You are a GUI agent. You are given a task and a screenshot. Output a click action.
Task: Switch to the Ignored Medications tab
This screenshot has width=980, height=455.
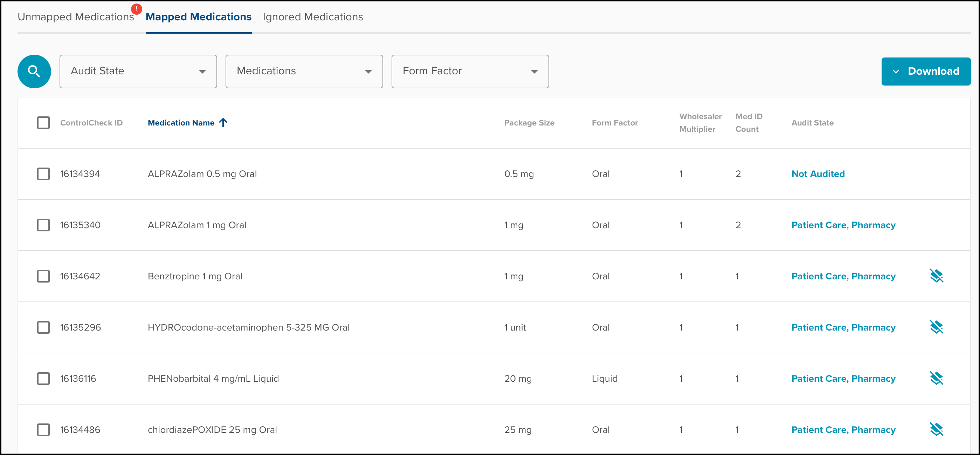point(312,17)
